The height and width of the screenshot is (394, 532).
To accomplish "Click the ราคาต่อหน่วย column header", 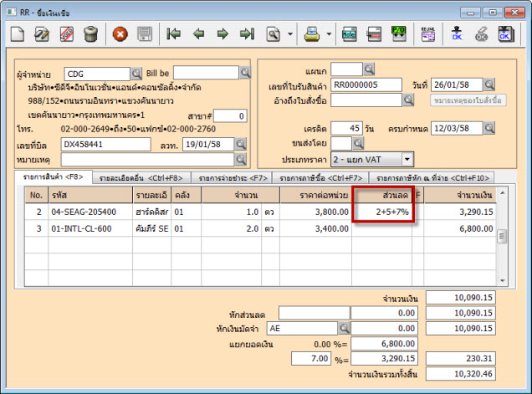I will pyautogui.click(x=316, y=195).
